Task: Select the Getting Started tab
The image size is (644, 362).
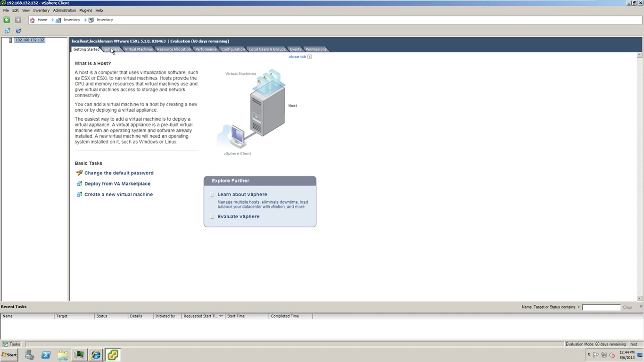Action: point(86,49)
